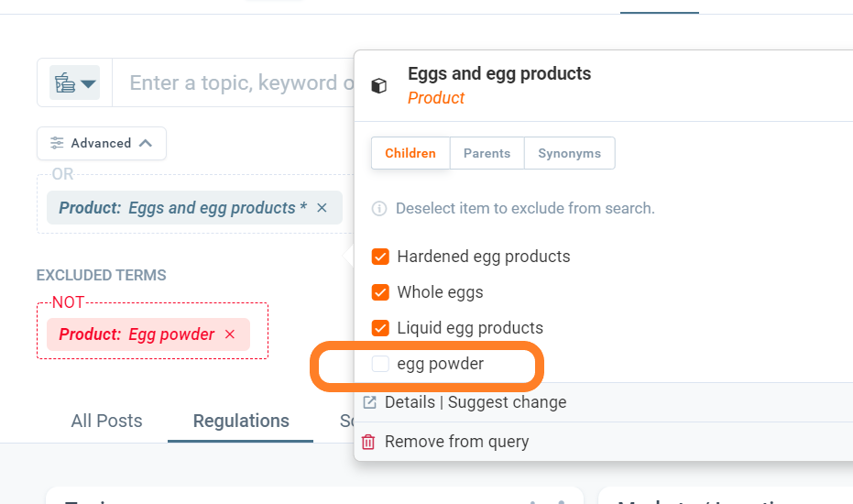The width and height of the screenshot is (853, 504).
Task: Switch to the Children tab
Action: coord(410,153)
